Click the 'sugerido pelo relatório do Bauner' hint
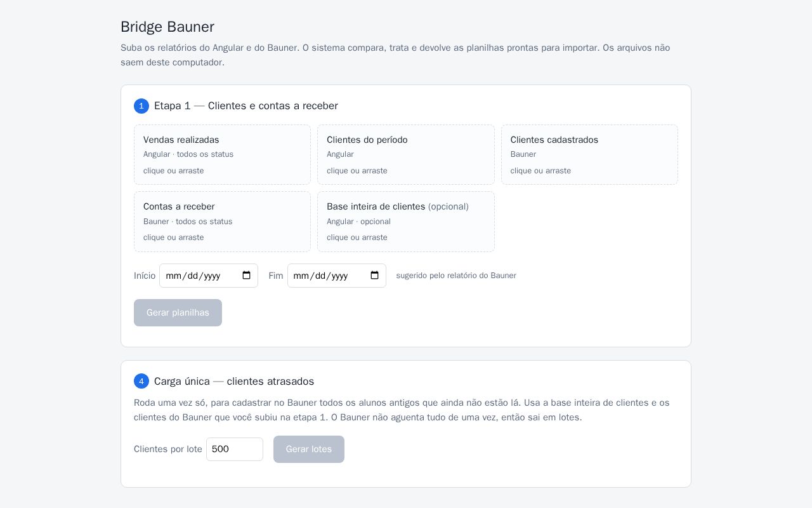Image resolution: width=812 pixels, height=508 pixels. (x=456, y=276)
